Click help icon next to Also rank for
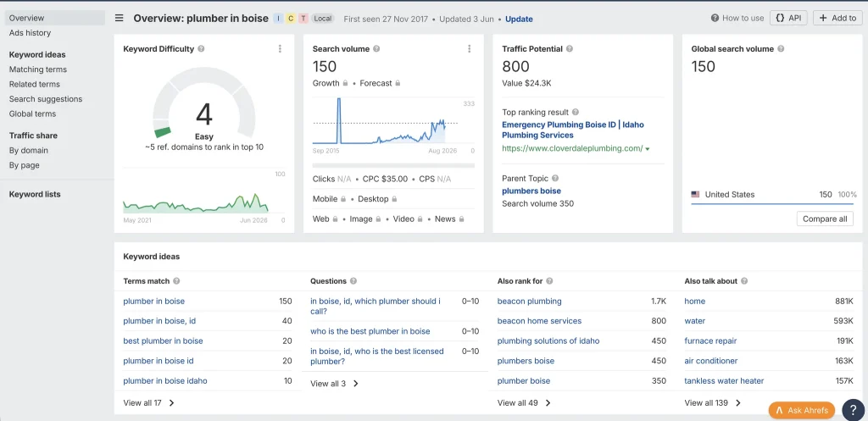This screenshot has width=868, height=421. pos(549,281)
